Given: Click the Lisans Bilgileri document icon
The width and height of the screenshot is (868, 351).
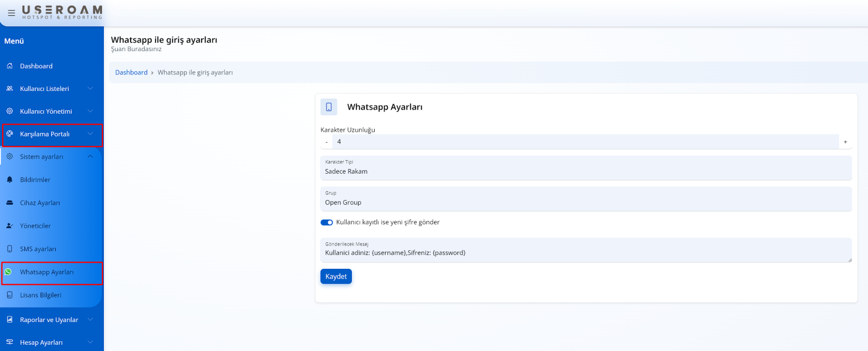Looking at the screenshot, I should 10,295.
